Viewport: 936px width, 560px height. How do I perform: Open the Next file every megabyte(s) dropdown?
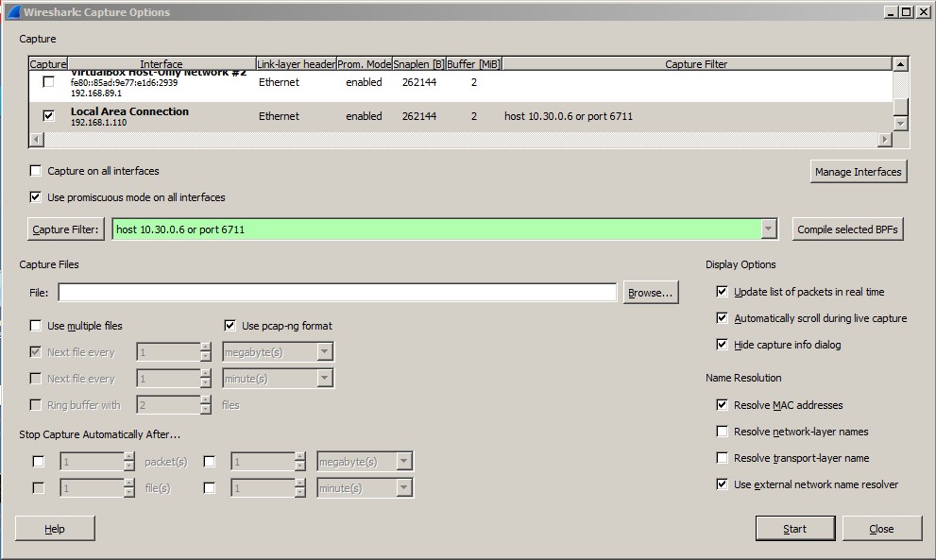tap(324, 351)
